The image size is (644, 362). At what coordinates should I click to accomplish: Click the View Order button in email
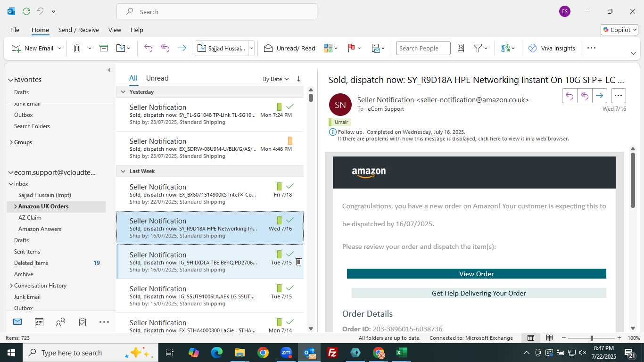coord(476,274)
